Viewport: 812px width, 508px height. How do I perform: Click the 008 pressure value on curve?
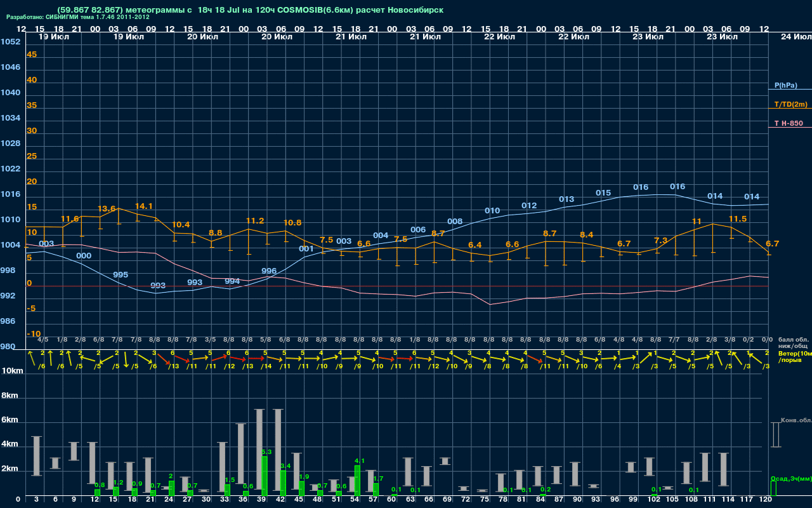click(x=455, y=222)
